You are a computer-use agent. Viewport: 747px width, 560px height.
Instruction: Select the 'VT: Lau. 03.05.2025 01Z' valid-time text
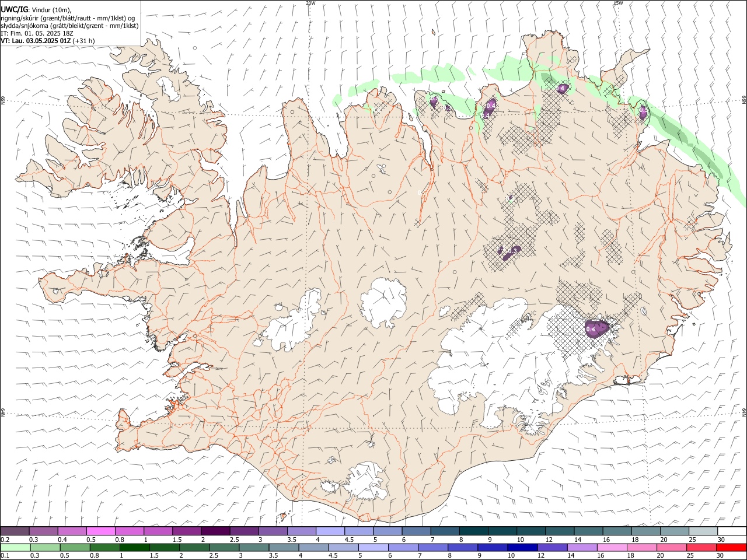(36, 41)
